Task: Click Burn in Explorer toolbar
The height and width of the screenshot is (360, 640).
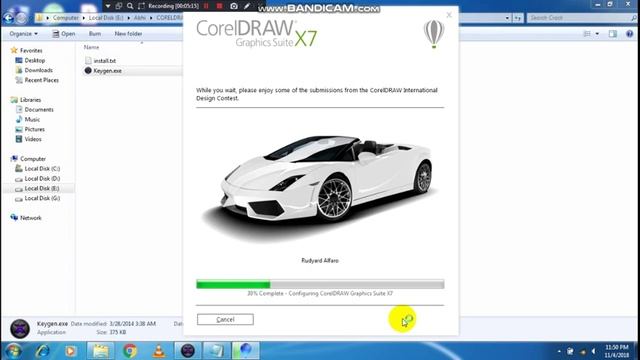Action: tap(95, 34)
